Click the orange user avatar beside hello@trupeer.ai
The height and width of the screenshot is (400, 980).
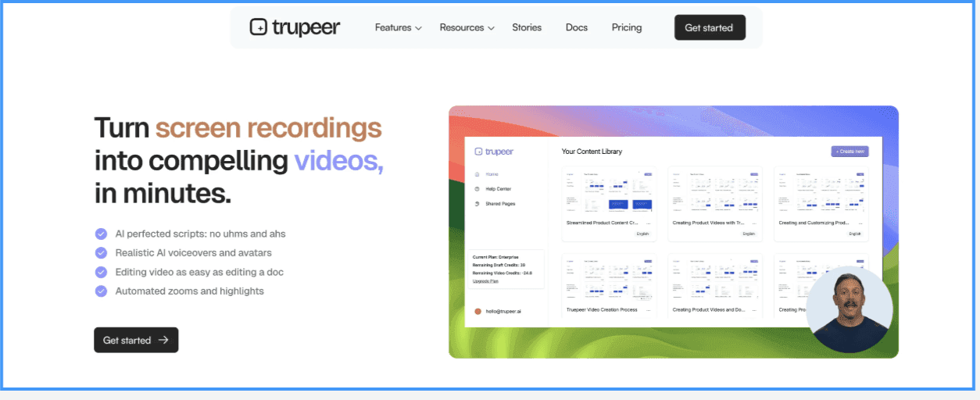(x=477, y=311)
